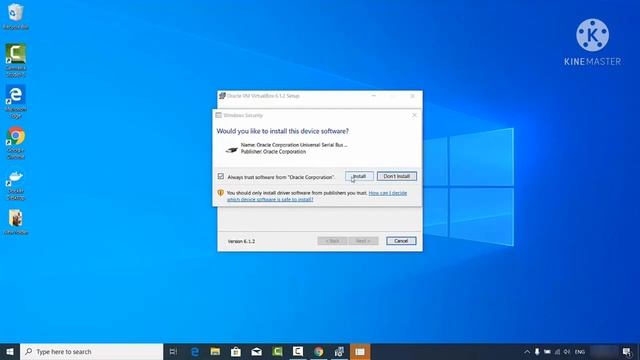Open Google Chrome from the taskbar
The width and height of the screenshot is (640, 360).
click(318, 351)
